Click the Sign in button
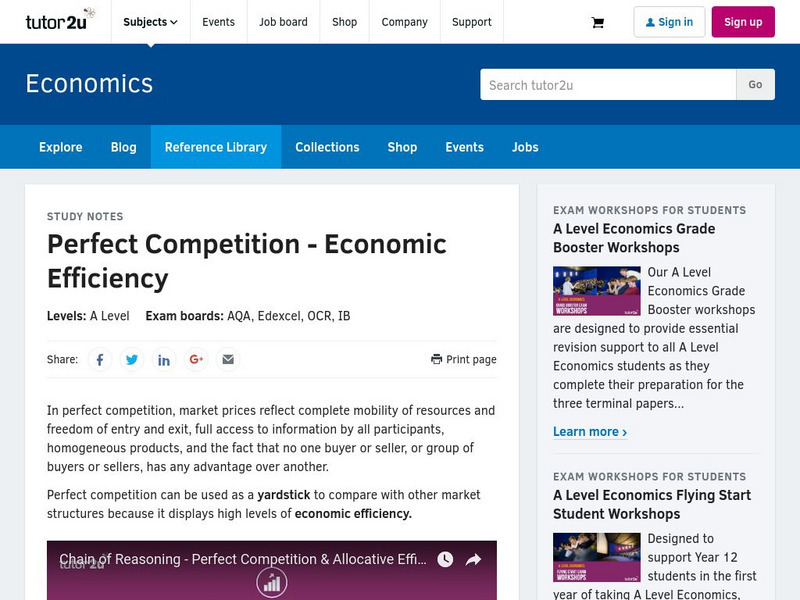This screenshot has width=800, height=600. 669,21
